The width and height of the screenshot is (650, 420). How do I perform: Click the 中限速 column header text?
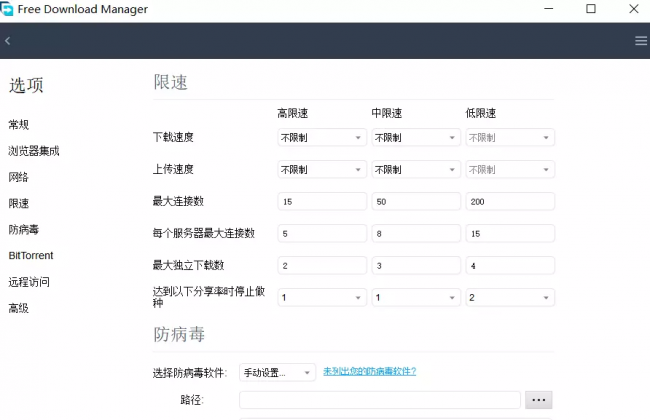tap(387, 113)
